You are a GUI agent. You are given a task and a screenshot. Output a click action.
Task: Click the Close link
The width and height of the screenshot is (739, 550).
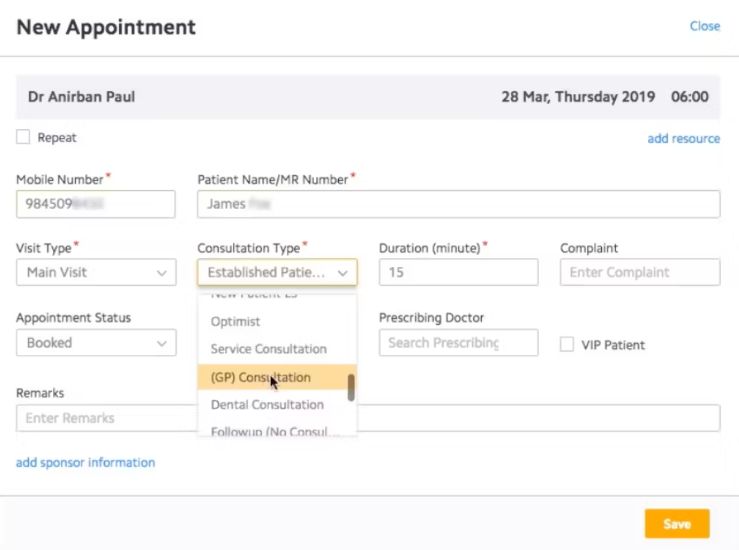tap(704, 26)
